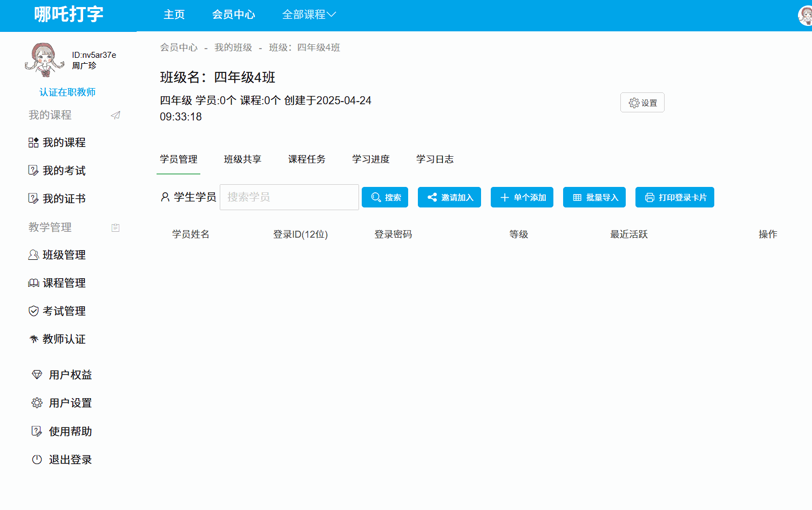The image size is (812, 510).
Task: Open 设置 with the gear icon button
Action: (642, 103)
